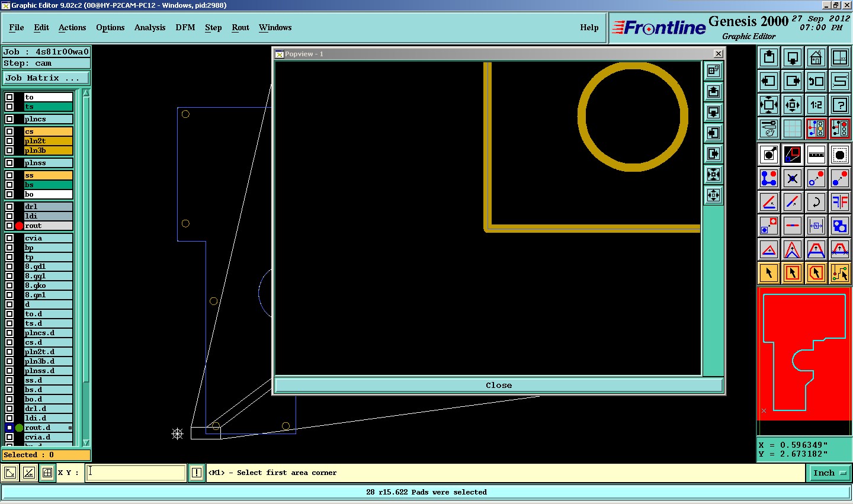
Task: Open the Help menu
Action: [589, 27]
